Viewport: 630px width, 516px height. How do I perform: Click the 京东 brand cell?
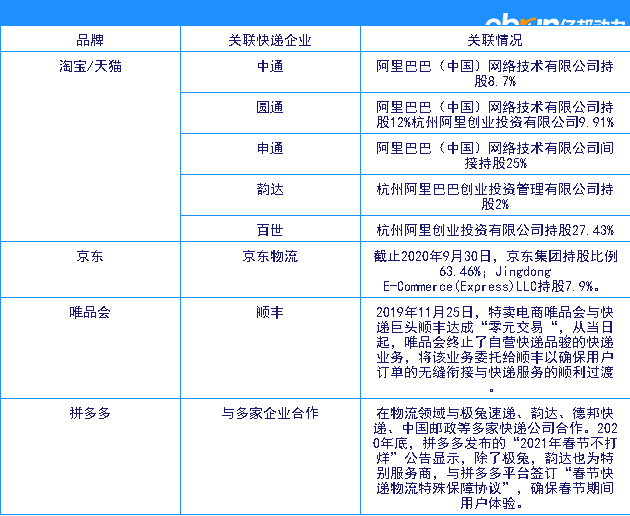90,256
